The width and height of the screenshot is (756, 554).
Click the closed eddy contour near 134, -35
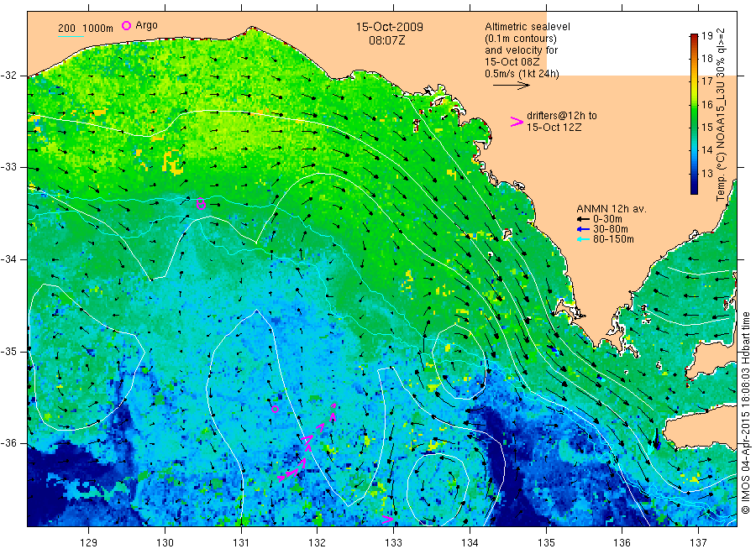click(x=458, y=363)
